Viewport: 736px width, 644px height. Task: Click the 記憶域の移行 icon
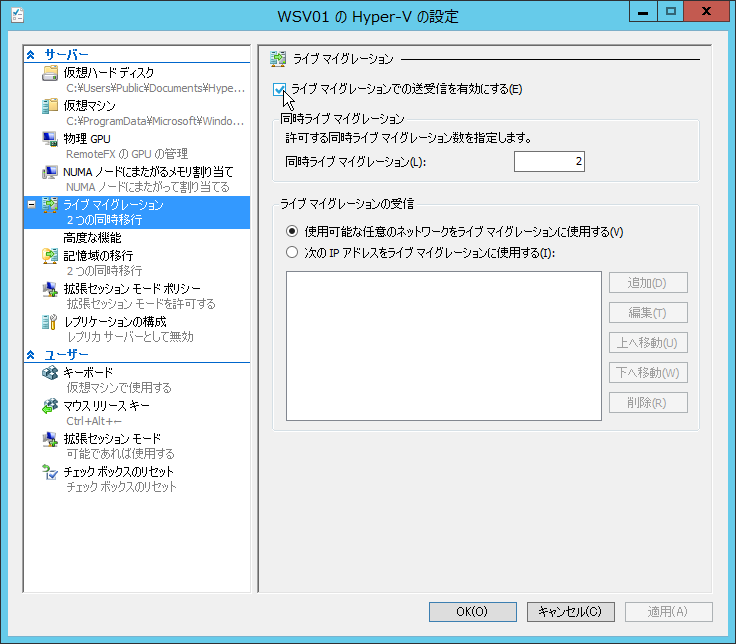pos(50,256)
